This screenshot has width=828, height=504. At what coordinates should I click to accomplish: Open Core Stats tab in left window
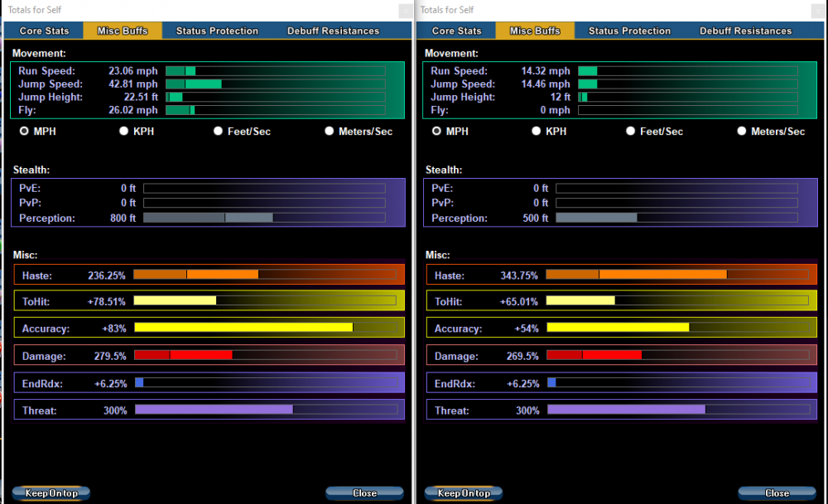point(44,31)
